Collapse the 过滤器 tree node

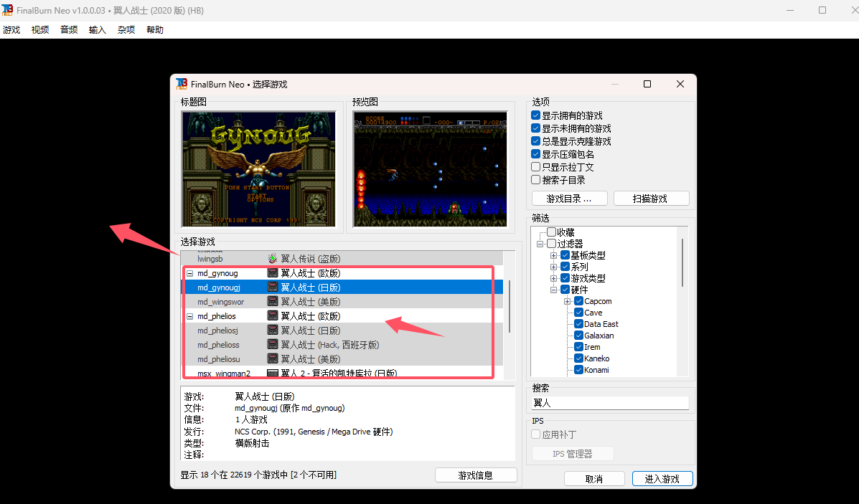[x=540, y=244]
